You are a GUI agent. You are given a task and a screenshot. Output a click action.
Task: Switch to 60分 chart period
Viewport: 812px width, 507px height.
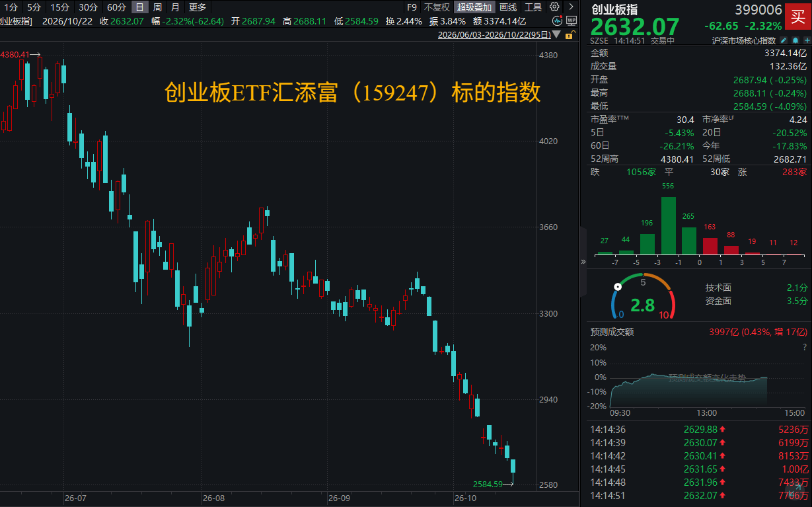[x=116, y=7]
